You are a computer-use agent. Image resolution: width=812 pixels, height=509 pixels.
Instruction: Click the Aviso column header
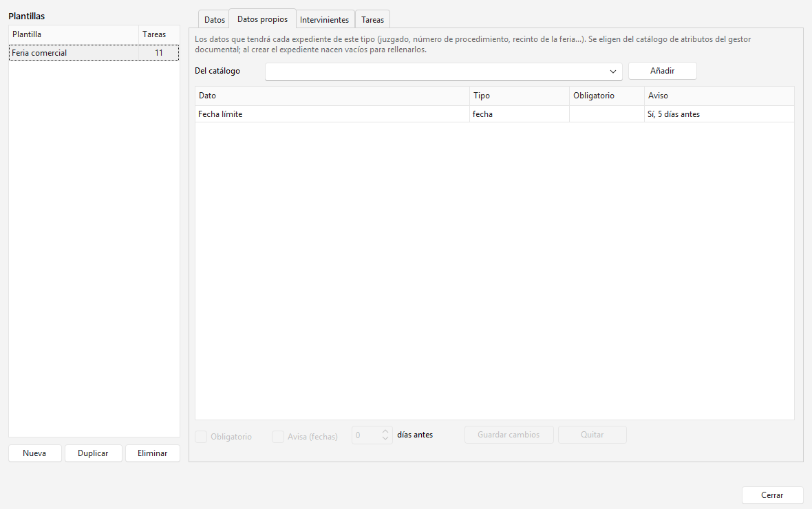[719, 96]
